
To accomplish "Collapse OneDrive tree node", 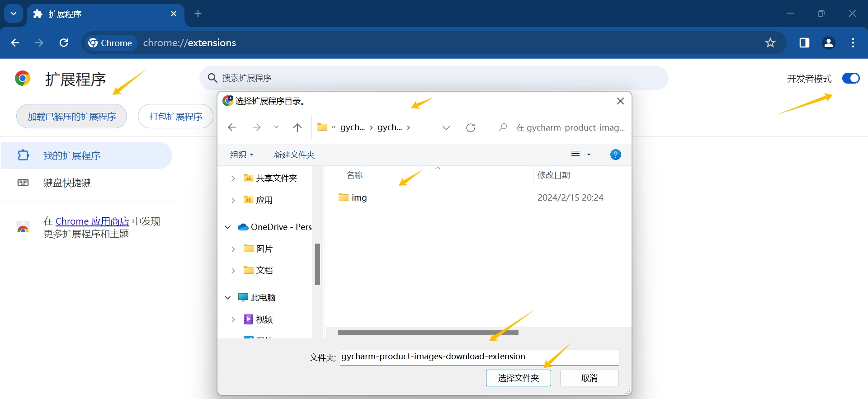I will [228, 227].
